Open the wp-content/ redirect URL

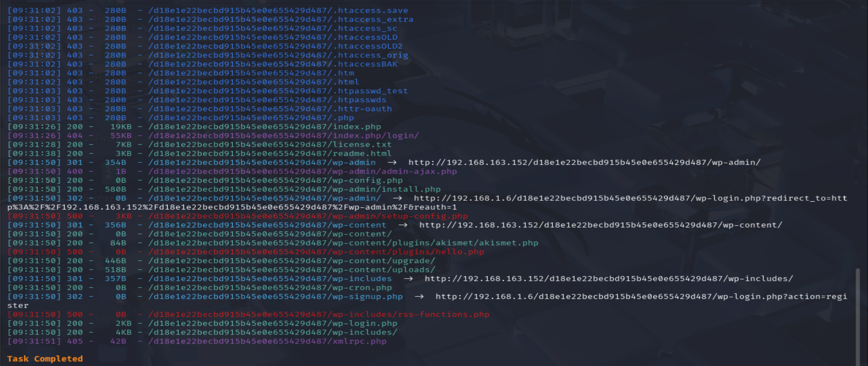(601, 225)
